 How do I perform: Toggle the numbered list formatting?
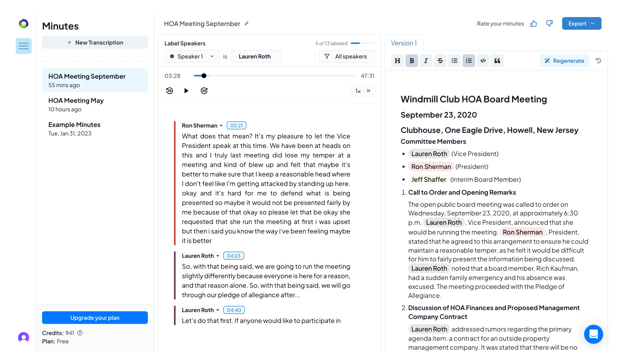[x=469, y=61]
